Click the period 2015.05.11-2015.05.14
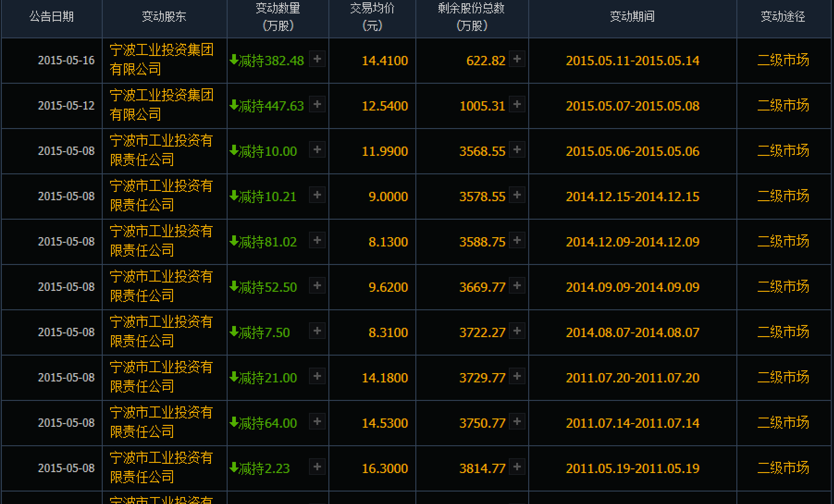 (633, 61)
